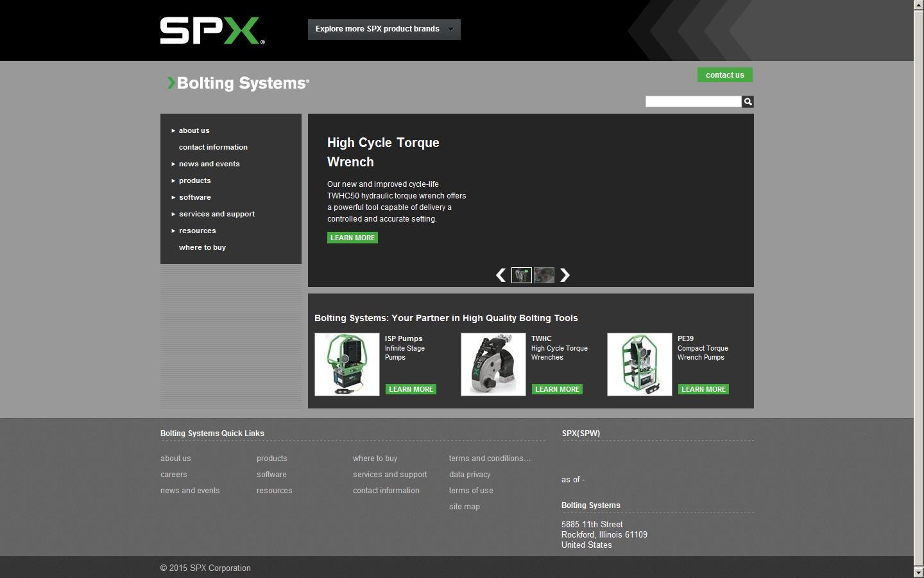Click into the site search field

coord(693,101)
